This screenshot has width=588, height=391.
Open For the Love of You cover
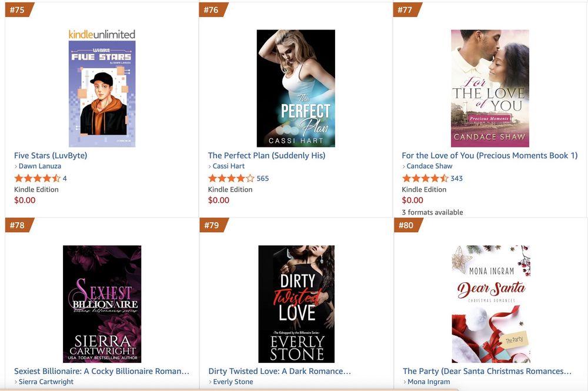[x=490, y=88]
